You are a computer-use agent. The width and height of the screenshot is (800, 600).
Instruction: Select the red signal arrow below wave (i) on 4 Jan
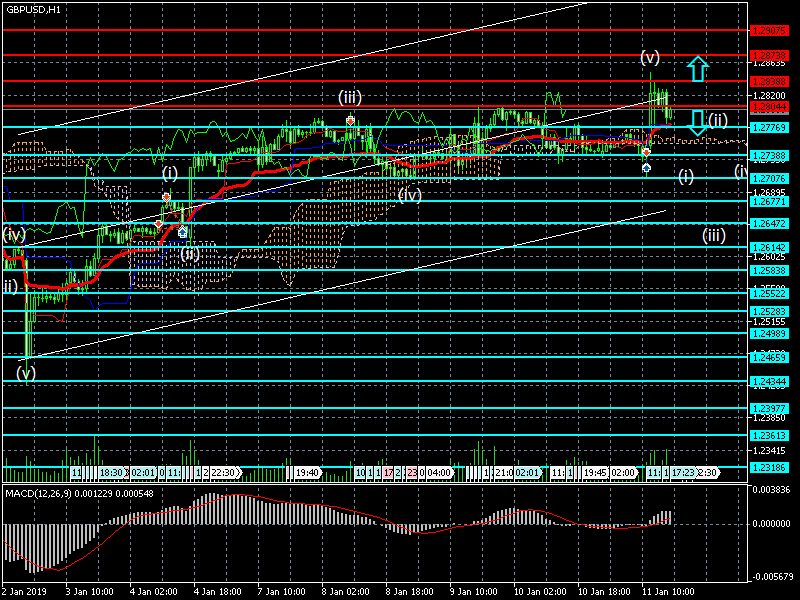[166, 197]
